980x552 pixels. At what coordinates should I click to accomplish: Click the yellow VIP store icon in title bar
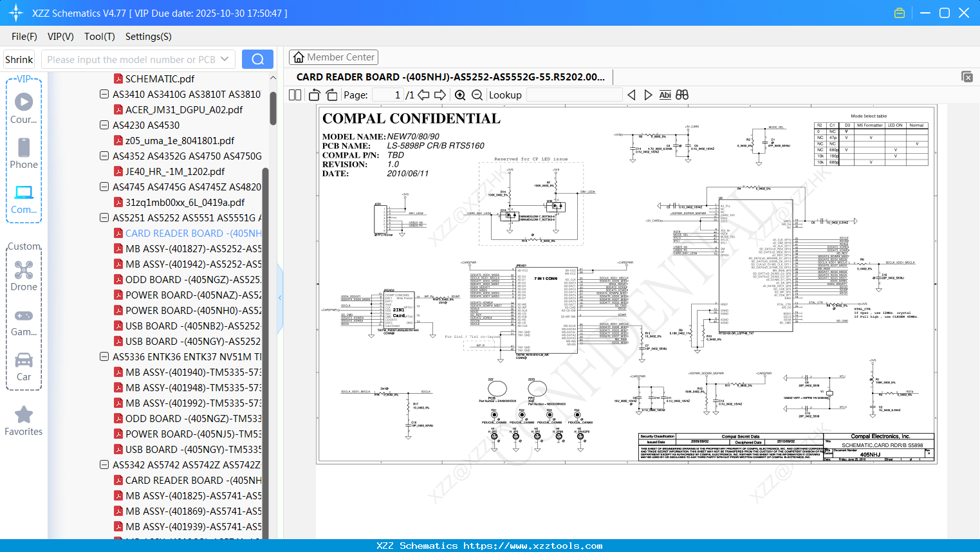point(900,13)
